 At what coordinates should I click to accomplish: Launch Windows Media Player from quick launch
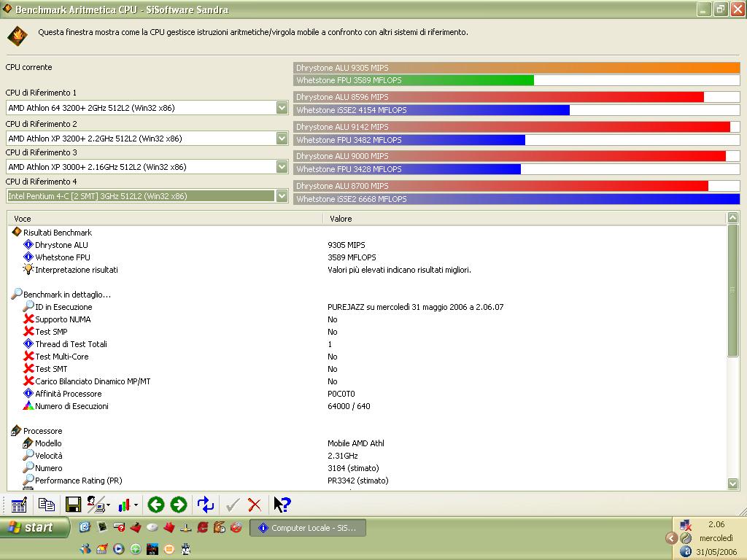point(119,549)
